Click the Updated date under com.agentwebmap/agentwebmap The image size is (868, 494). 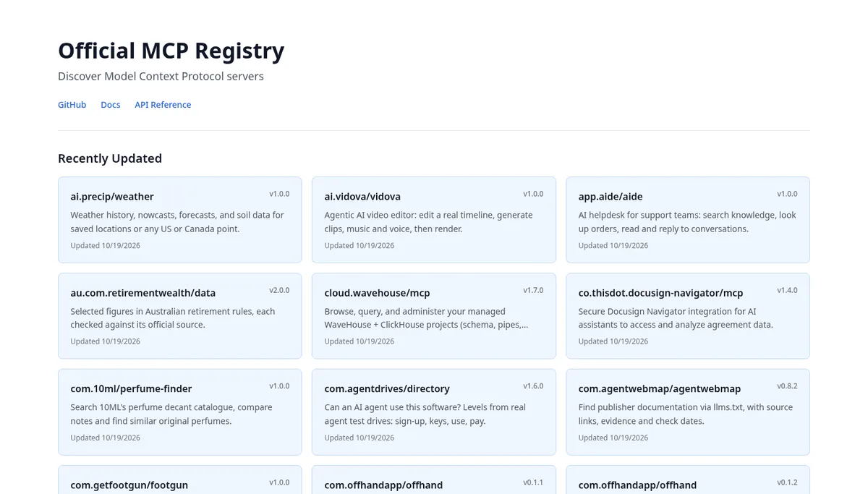click(x=613, y=438)
